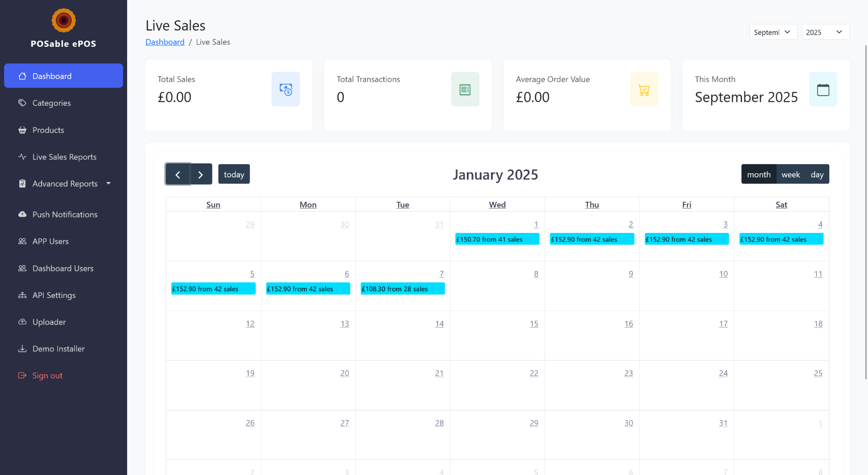
Task: Click the This Month calendar icon
Action: click(823, 90)
